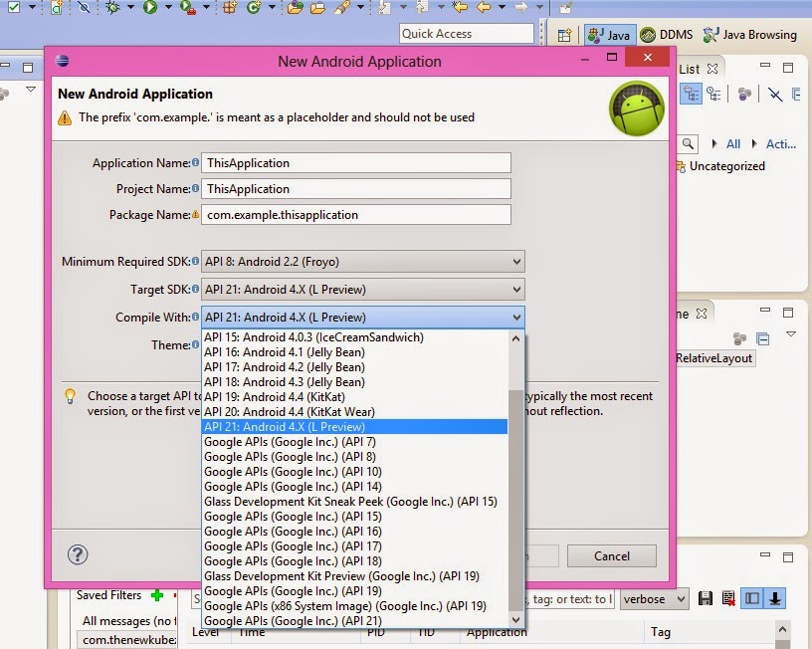Toggle the saved filters view display icon
Viewport: 812px width, 649px height.
[x=752, y=599]
